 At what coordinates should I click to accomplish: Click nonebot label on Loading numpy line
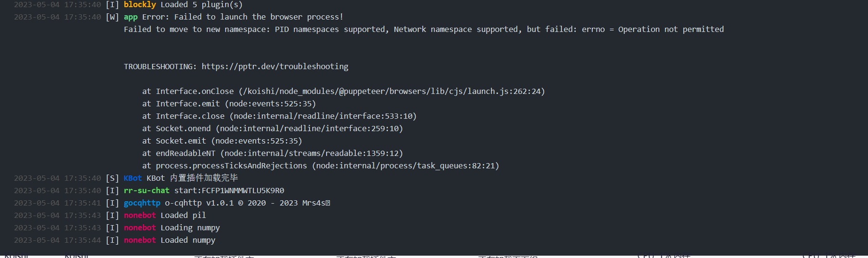point(140,227)
